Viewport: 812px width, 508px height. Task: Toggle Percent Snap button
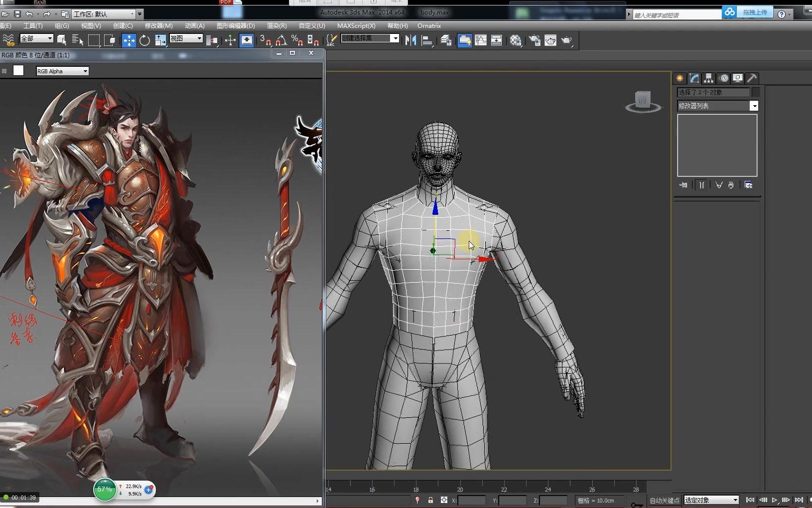pyautogui.click(x=297, y=40)
